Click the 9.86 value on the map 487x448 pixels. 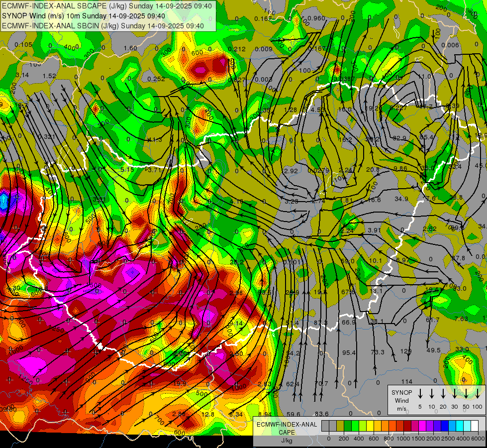coord(400,169)
